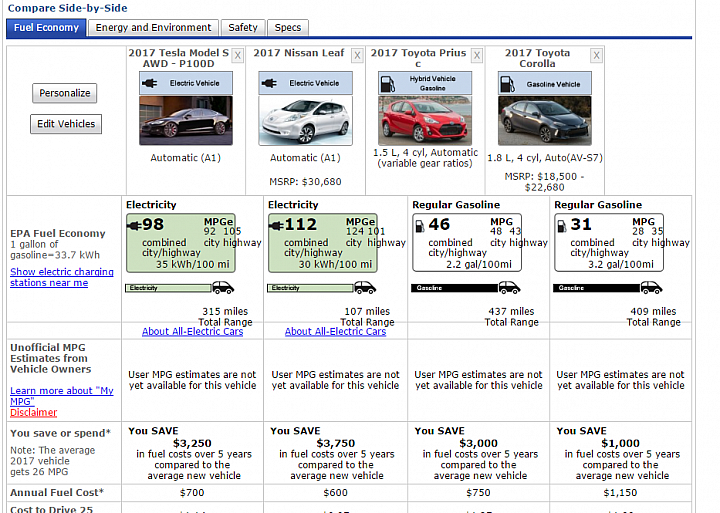
Task: Click the Annual Fuel Cost* row label
Action: click(57, 493)
